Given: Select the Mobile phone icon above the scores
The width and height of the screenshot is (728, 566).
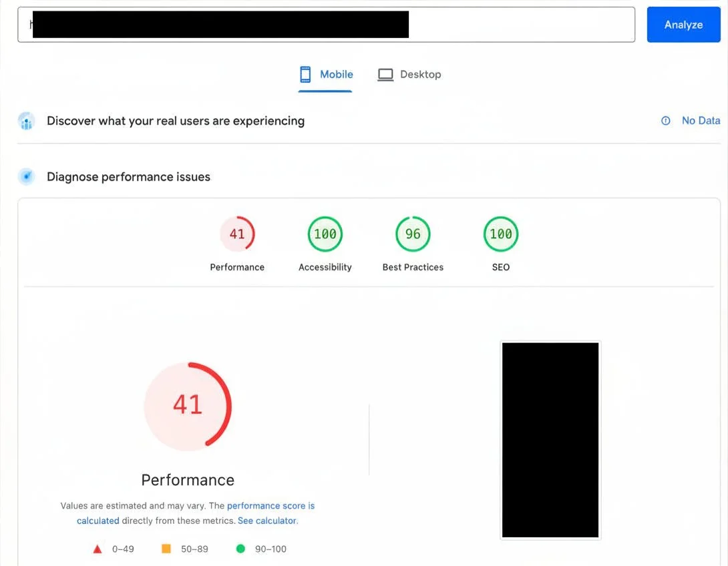Looking at the screenshot, I should pyautogui.click(x=305, y=74).
